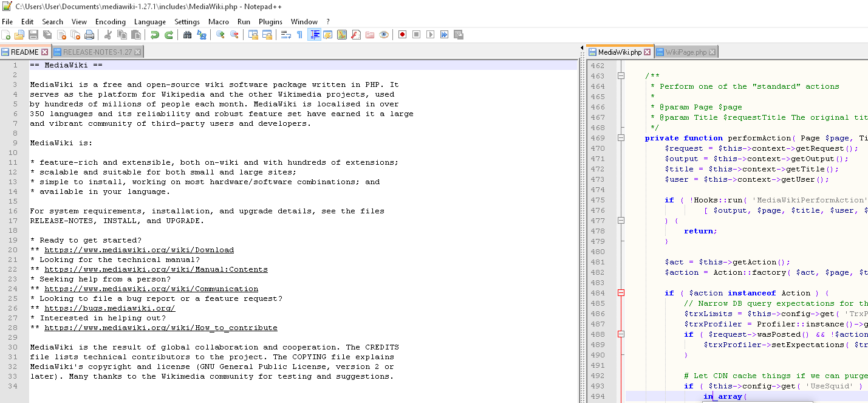Image resolution: width=868 pixels, height=403 pixels.
Task: Click the Save All icon
Action: (x=47, y=35)
